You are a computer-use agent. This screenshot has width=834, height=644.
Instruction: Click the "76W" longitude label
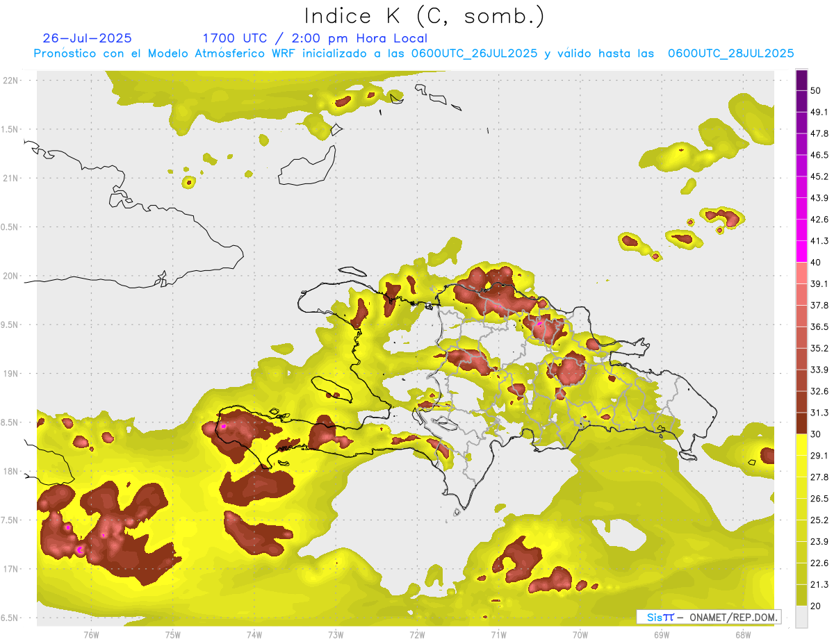[x=91, y=634]
